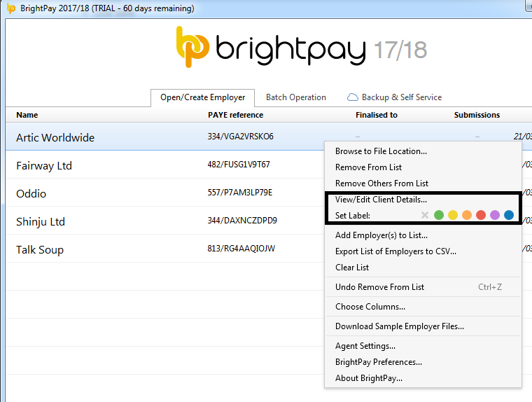Choose Export List of Employers to CSV
Viewport: 532px width, 402px height.
423,251
